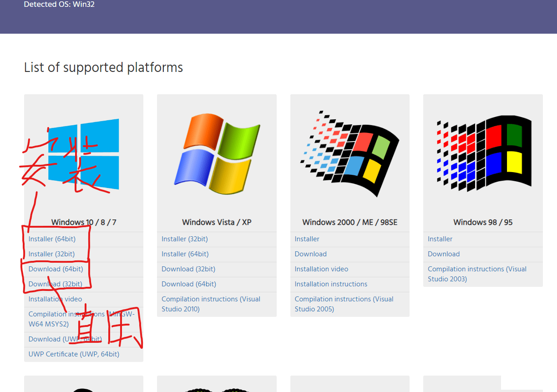Click the "Detected OS: Win32" text

pyautogui.click(x=59, y=5)
